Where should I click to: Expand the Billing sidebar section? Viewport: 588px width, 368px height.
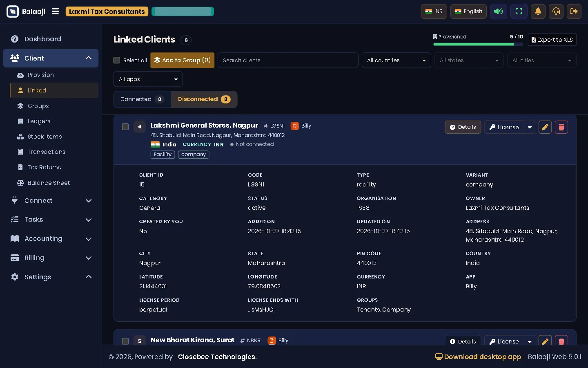51,258
